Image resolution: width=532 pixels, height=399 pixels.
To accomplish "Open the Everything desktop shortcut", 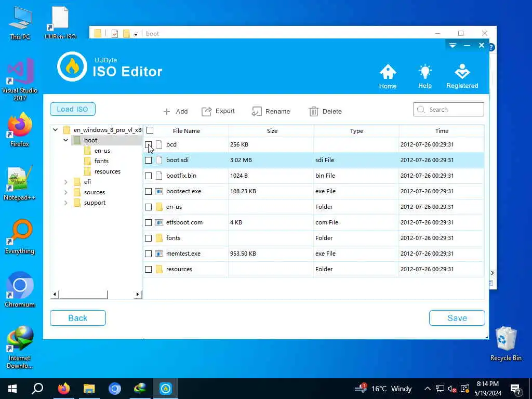I will coord(20,237).
